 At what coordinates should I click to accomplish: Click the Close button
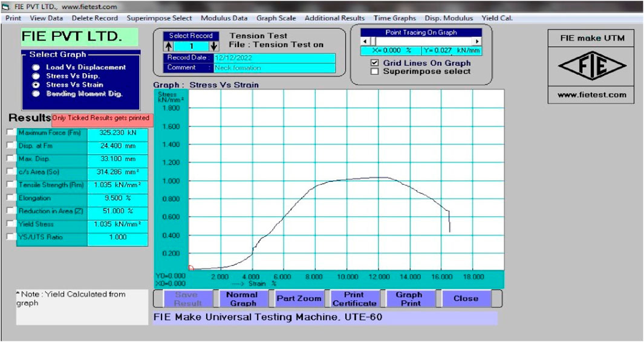pos(466,299)
